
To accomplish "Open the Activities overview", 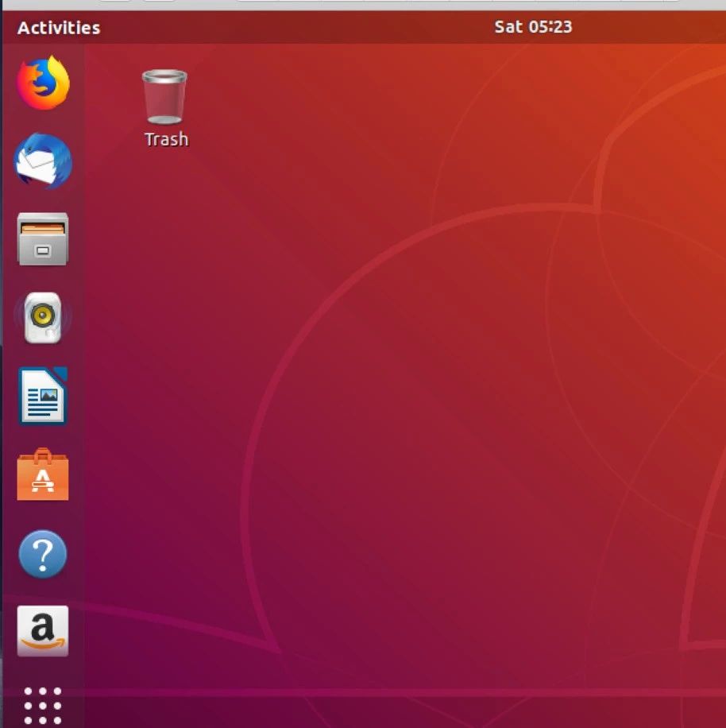I will coord(59,28).
